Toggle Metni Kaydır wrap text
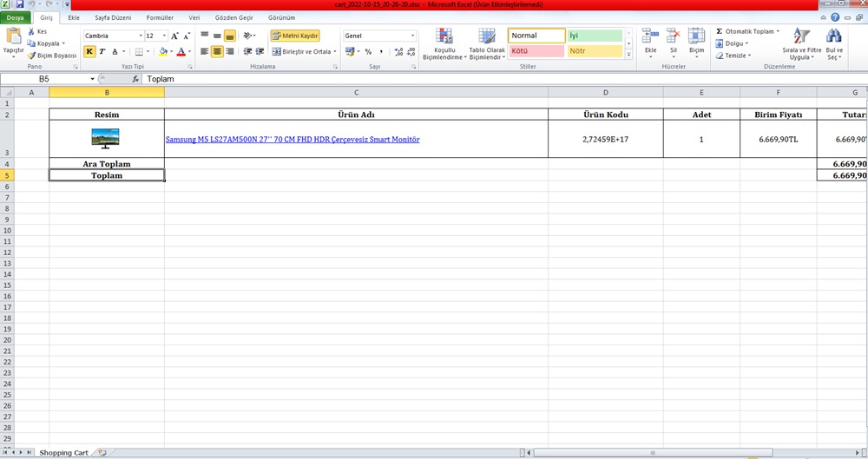 [x=295, y=36]
